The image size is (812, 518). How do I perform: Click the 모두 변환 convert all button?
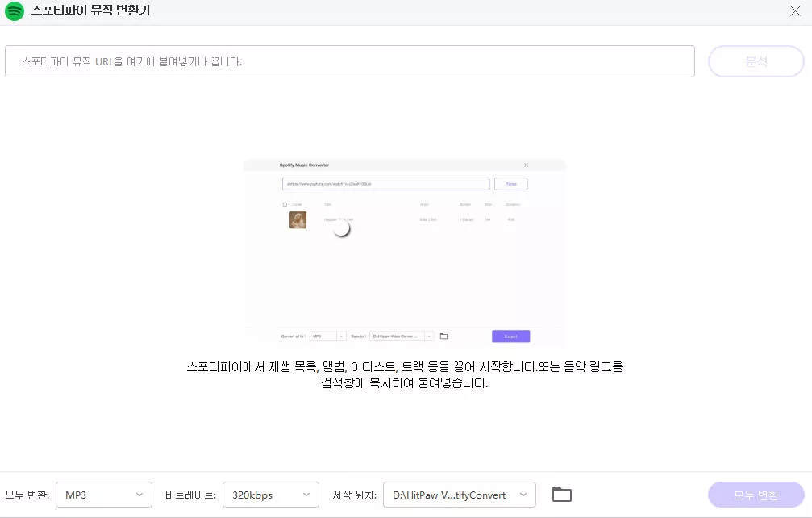point(756,495)
